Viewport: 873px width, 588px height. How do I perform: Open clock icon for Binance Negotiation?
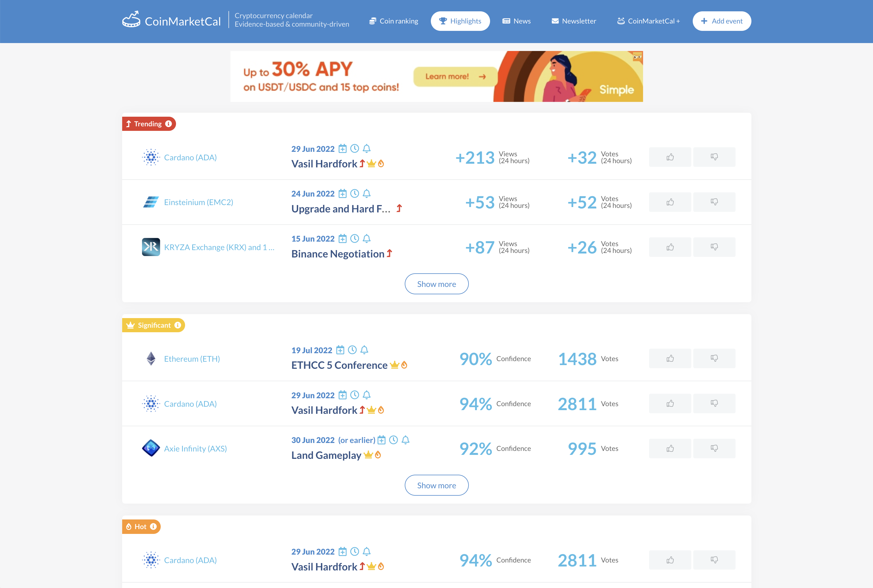tap(355, 238)
